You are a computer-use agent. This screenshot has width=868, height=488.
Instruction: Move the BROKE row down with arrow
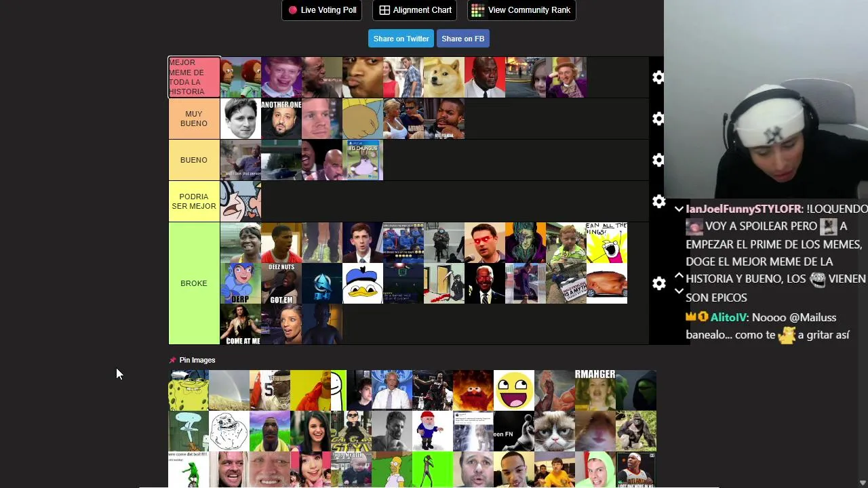coord(679,291)
